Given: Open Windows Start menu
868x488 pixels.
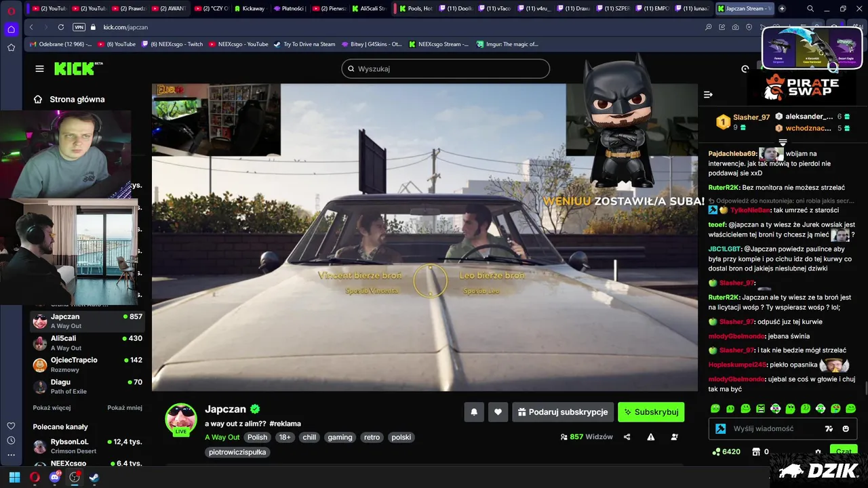Looking at the screenshot, I should [14, 477].
